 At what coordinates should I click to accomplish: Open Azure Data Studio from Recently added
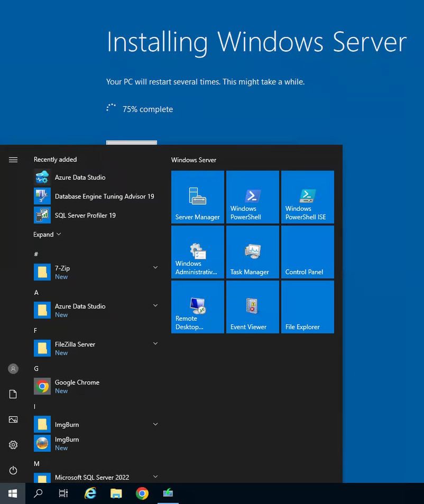97,178
